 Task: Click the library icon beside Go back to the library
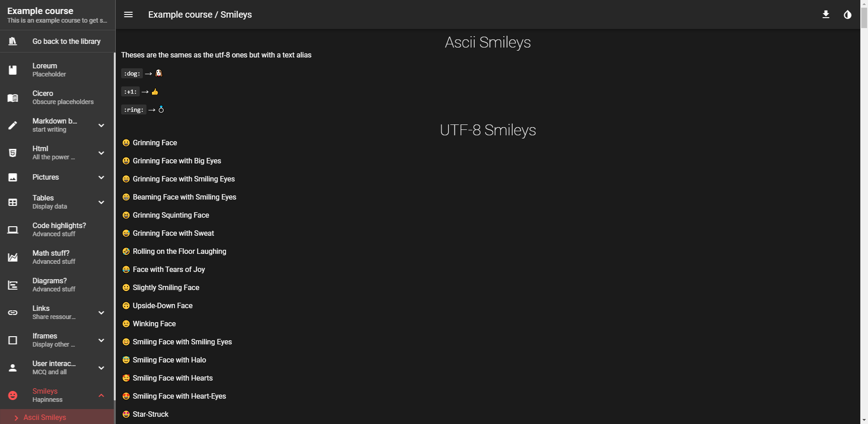pyautogui.click(x=13, y=41)
